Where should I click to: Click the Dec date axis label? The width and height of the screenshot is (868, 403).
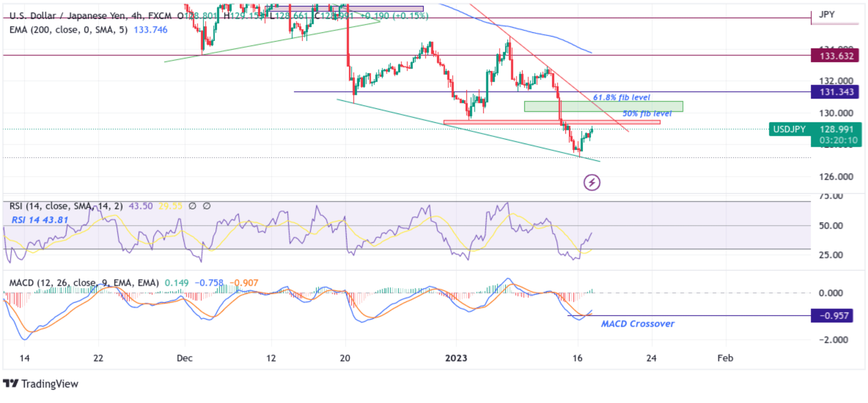point(185,358)
